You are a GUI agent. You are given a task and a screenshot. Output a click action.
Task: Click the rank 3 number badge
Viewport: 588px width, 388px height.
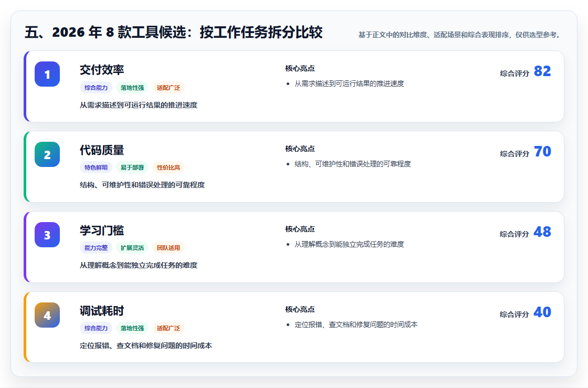click(x=47, y=235)
